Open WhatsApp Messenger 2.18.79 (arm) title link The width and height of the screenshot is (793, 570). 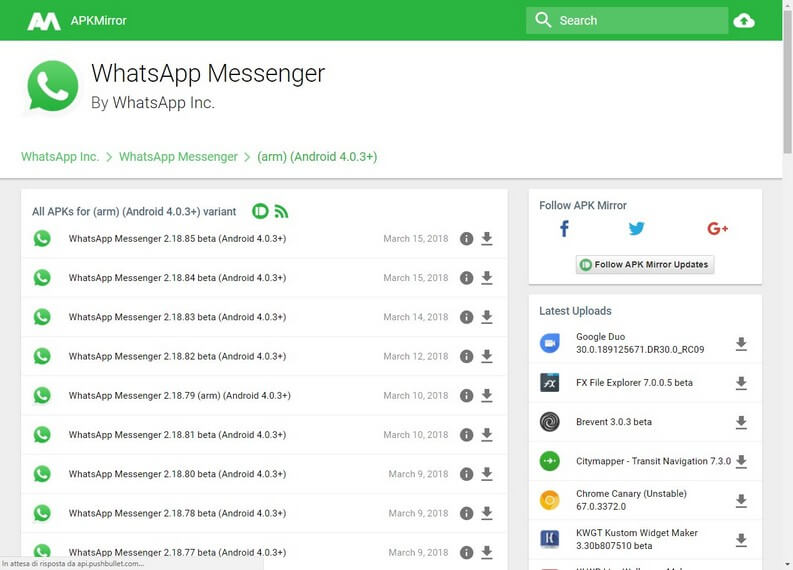180,396
